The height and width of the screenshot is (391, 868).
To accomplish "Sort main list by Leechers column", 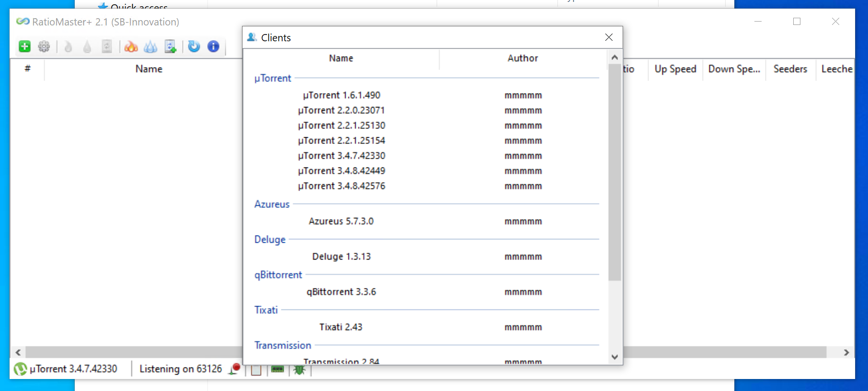I will pyautogui.click(x=836, y=69).
